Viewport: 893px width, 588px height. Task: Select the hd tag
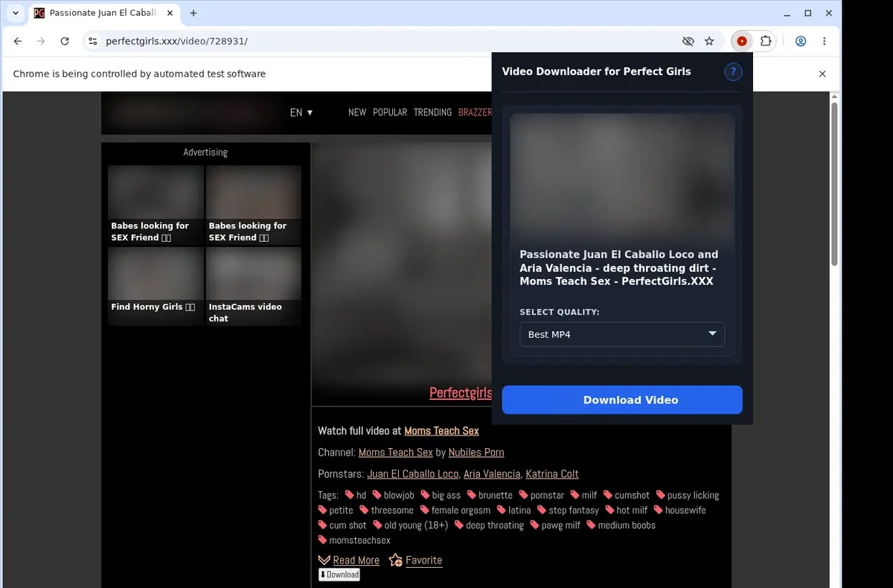tap(356, 495)
